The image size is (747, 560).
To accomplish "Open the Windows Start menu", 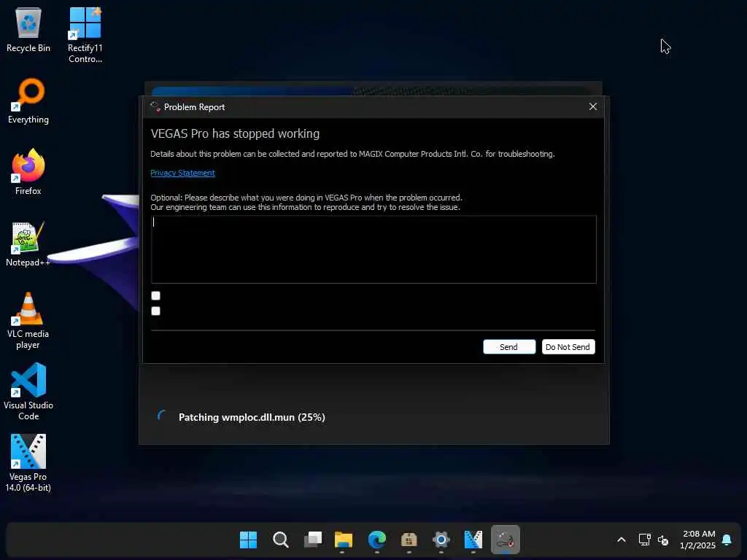I will pyautogui.click(x=248, y=540).
